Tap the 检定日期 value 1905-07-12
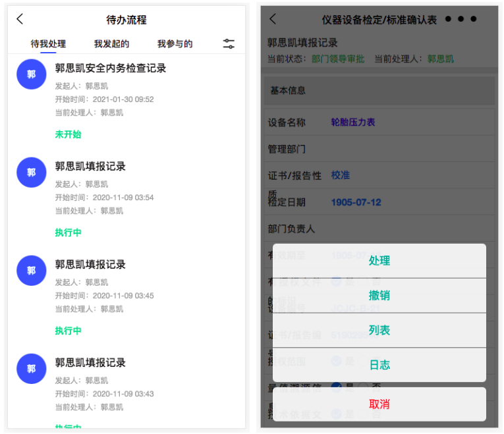This screenshot has height=434, width=504. click(x=356, y=202)
